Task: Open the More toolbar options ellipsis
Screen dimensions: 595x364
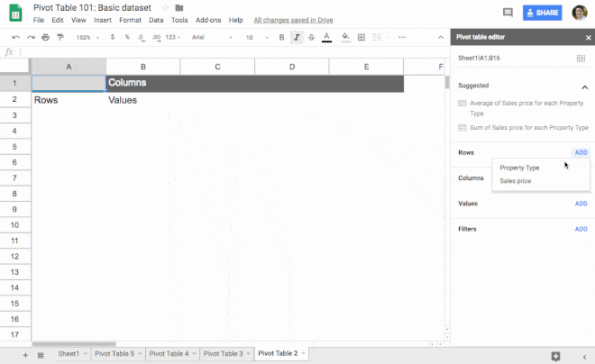Action: point(402,37)
